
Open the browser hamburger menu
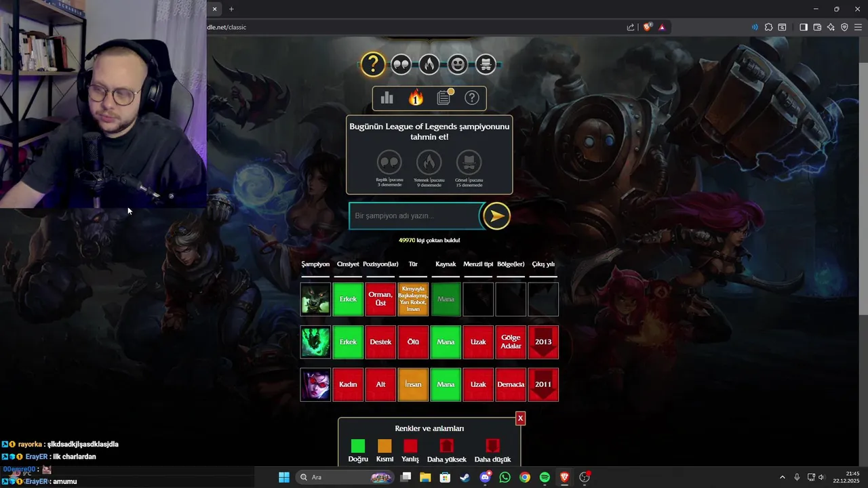tap(858, 27)
